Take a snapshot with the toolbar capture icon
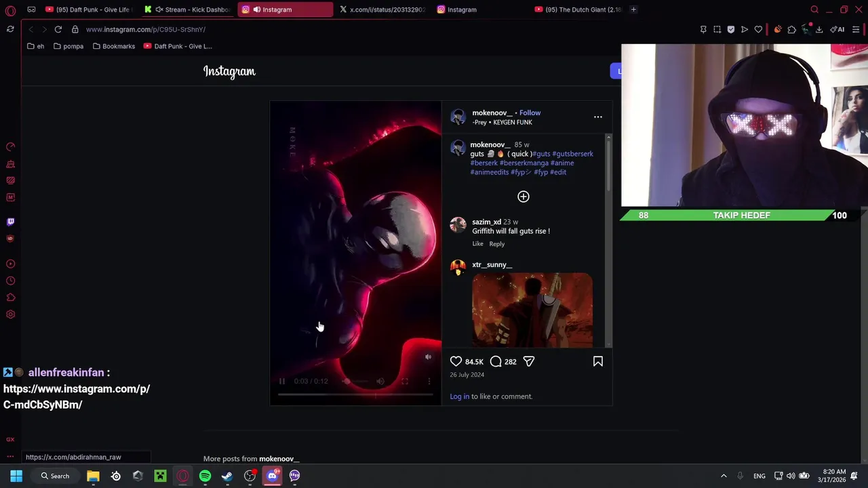 click(x=717, y=29)
